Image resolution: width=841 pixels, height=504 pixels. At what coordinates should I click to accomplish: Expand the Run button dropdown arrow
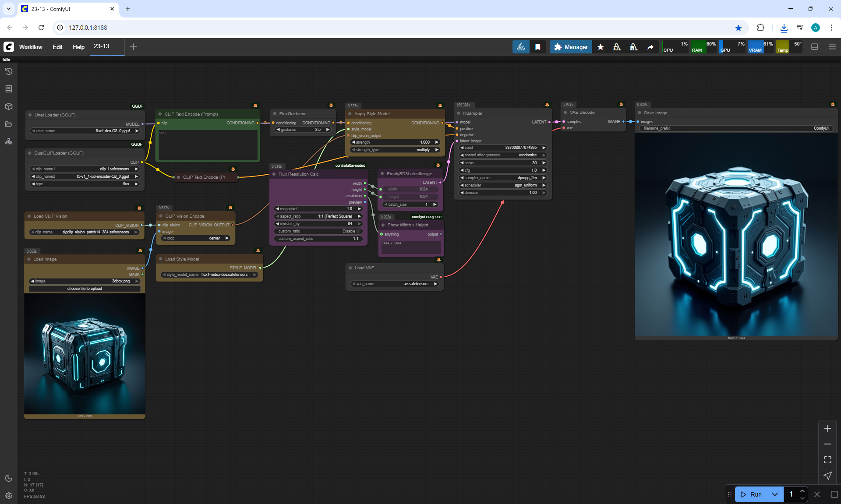click(x=774, y=494)
